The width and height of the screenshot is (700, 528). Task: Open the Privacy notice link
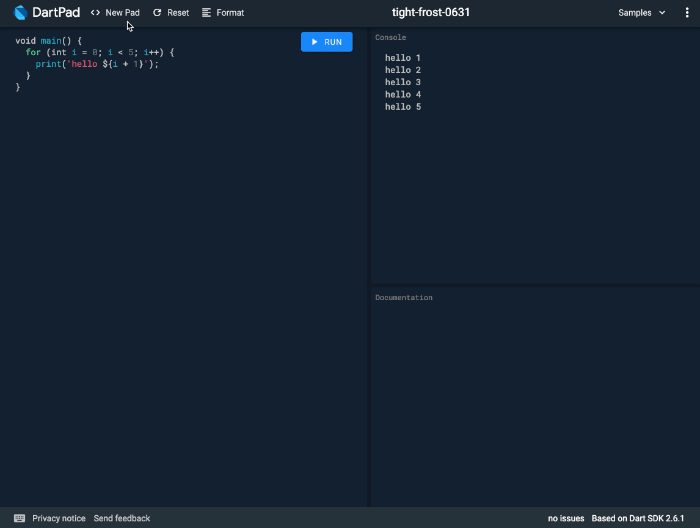pyautogui.click(x=59, y=518)
